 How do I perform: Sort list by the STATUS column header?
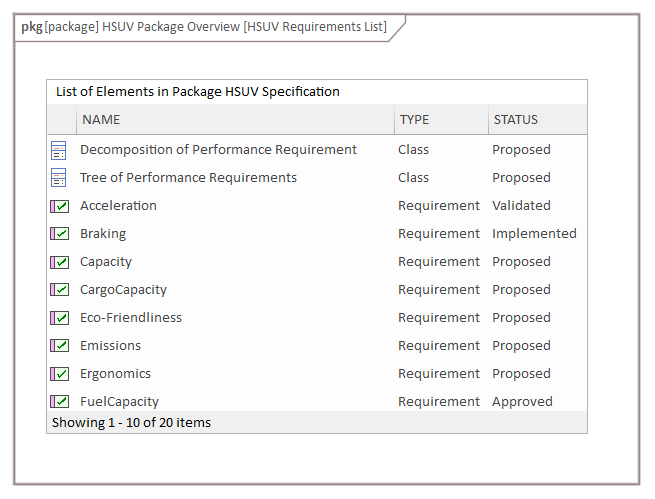[x=515, y=120]
